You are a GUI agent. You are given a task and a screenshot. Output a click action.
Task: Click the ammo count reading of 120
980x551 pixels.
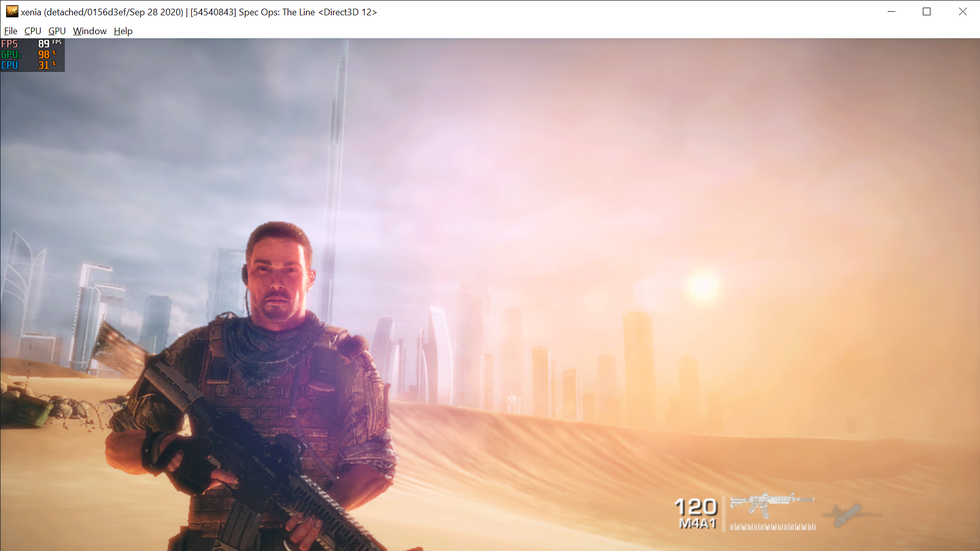coord(696,508)
